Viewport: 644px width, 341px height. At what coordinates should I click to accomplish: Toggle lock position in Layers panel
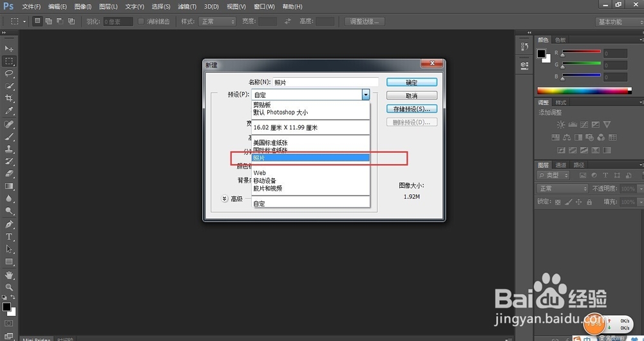(x=579, y=202)
